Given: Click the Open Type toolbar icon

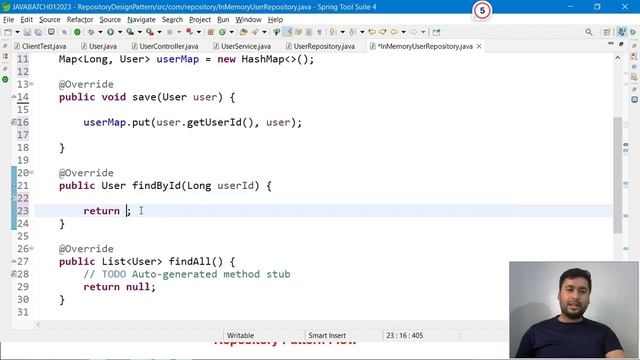Looking at the screenshot, I should (x=243, y=32).
